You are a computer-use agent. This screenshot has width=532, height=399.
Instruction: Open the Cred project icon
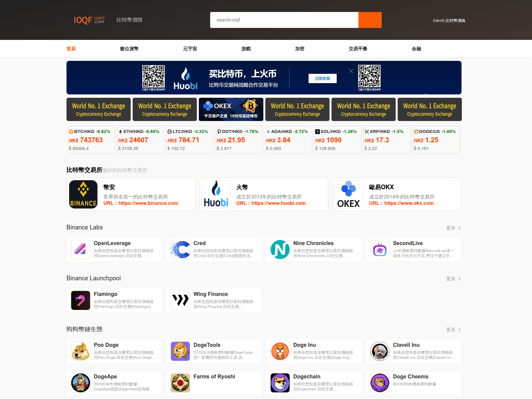tap(180, 249)
